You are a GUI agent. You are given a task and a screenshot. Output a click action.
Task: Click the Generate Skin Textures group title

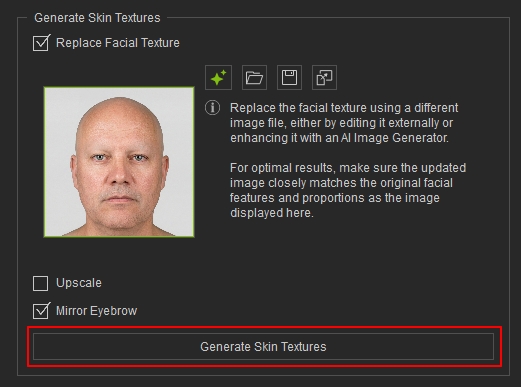point(97,18)
